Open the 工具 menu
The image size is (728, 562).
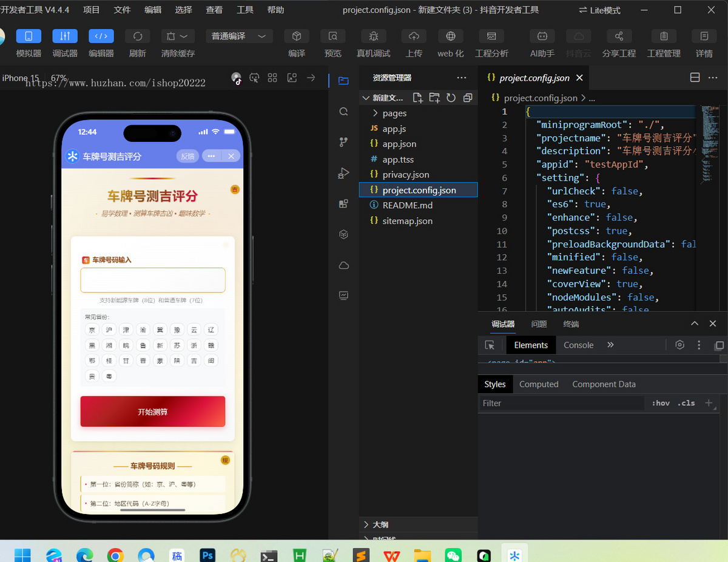pos(245,10)
